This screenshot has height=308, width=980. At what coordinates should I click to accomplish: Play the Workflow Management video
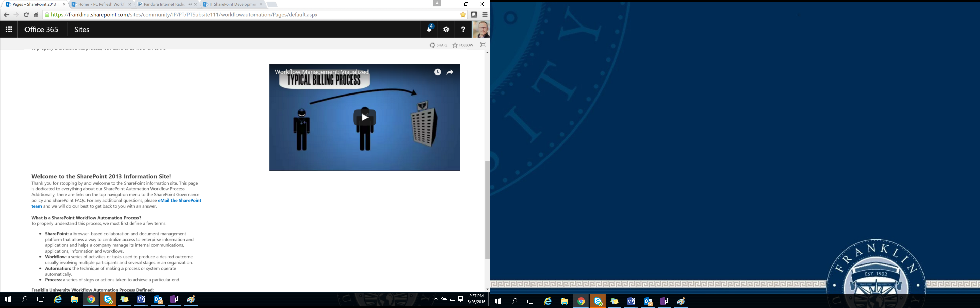[365, 118]
